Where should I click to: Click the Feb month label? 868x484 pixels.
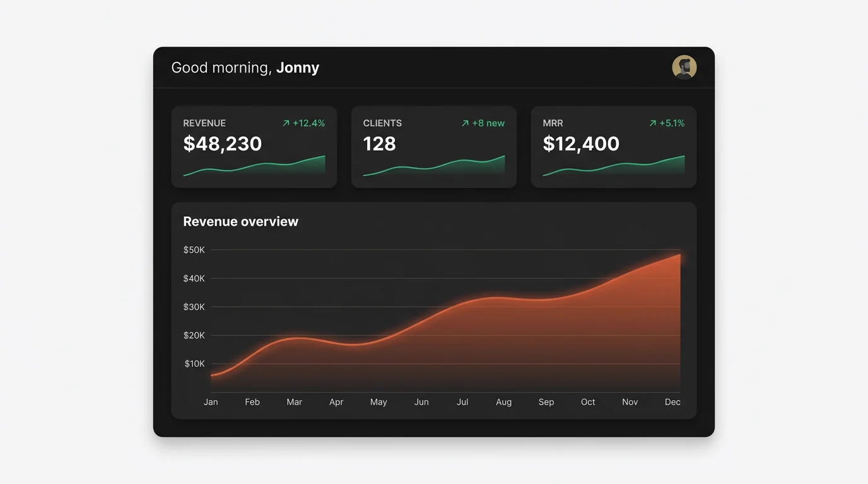tap(252, 402)
